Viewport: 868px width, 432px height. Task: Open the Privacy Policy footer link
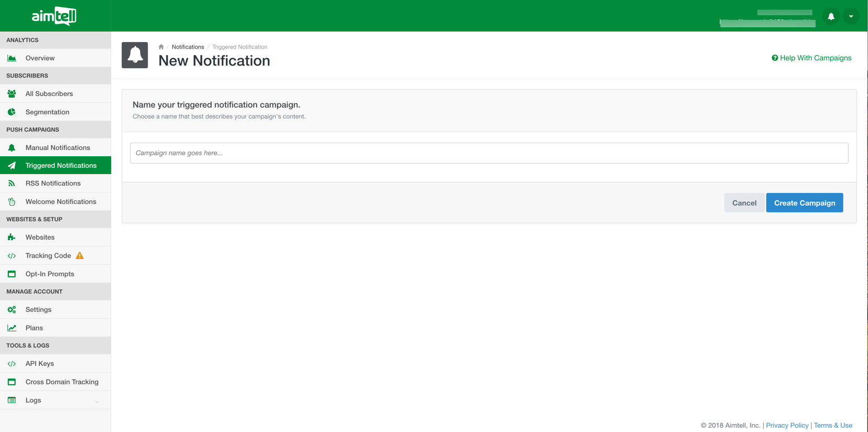pos(787,425)
